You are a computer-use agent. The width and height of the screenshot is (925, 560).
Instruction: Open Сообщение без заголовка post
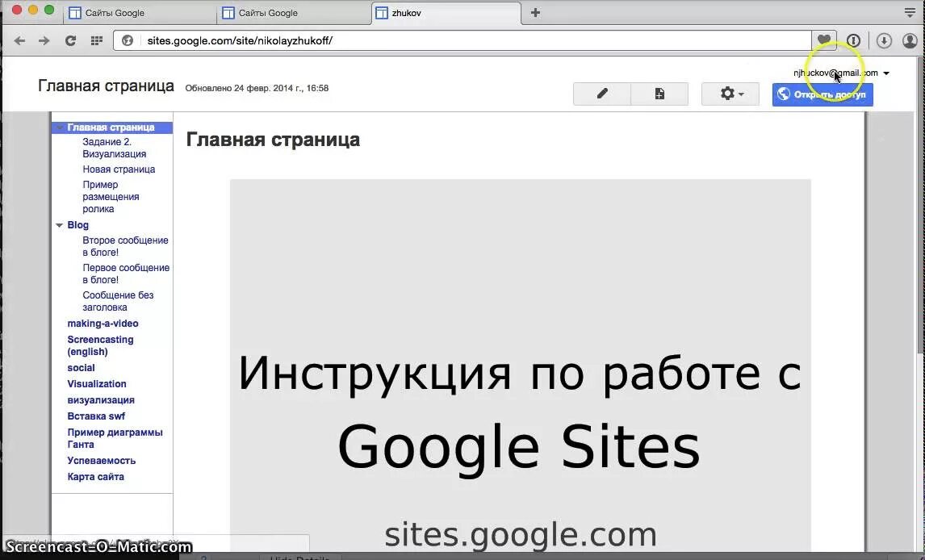(x=118, y=301)
